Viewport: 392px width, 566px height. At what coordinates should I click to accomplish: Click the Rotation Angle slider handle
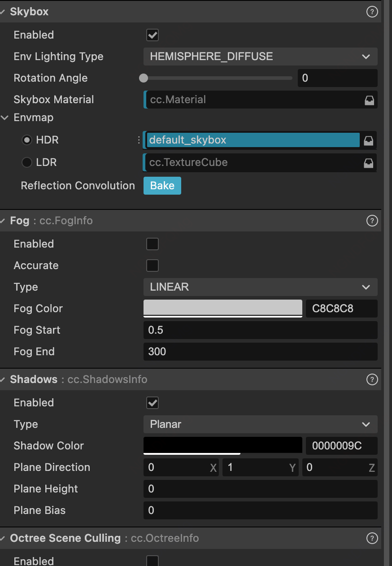tap(144, 78)
